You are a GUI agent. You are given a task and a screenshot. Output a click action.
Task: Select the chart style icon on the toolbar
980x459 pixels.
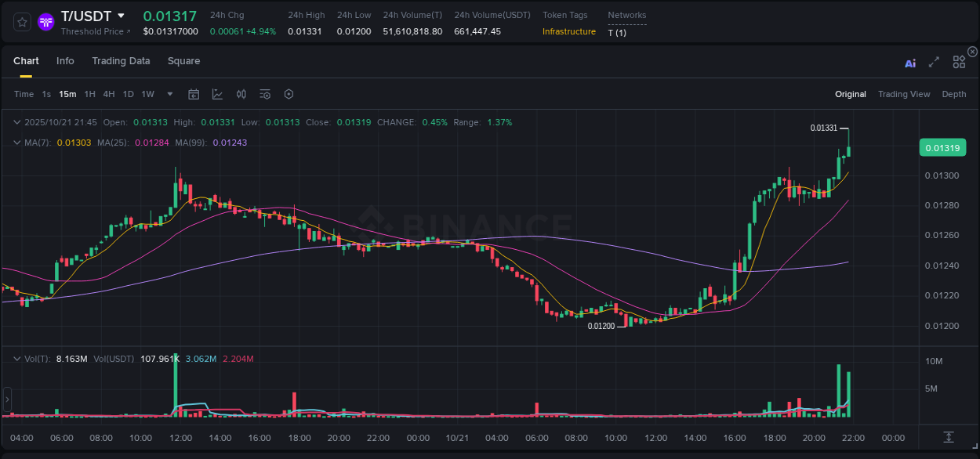217,94
